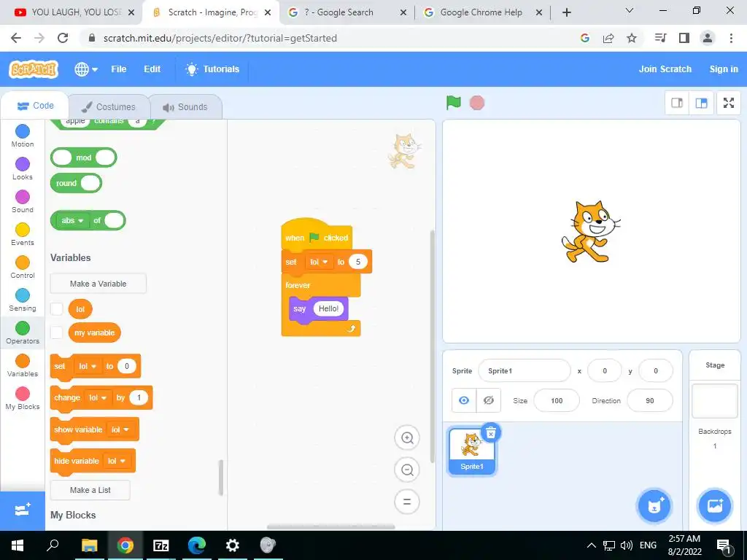
Task: Switch to the Sounds tab
Action: (186, 107)
